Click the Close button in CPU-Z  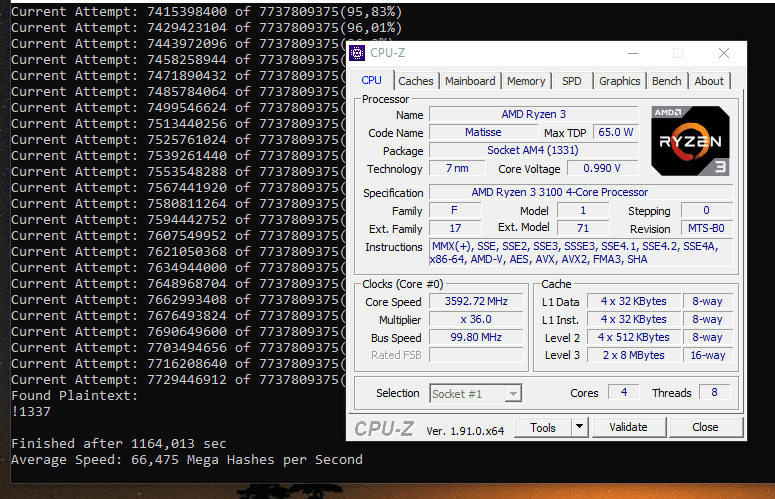coord(705,427)
